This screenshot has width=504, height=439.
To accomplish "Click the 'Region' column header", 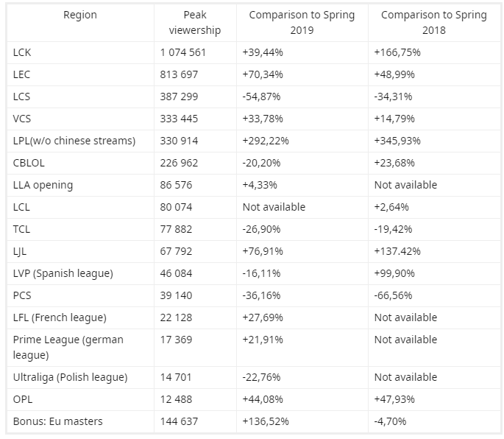I will coord(79,15).
